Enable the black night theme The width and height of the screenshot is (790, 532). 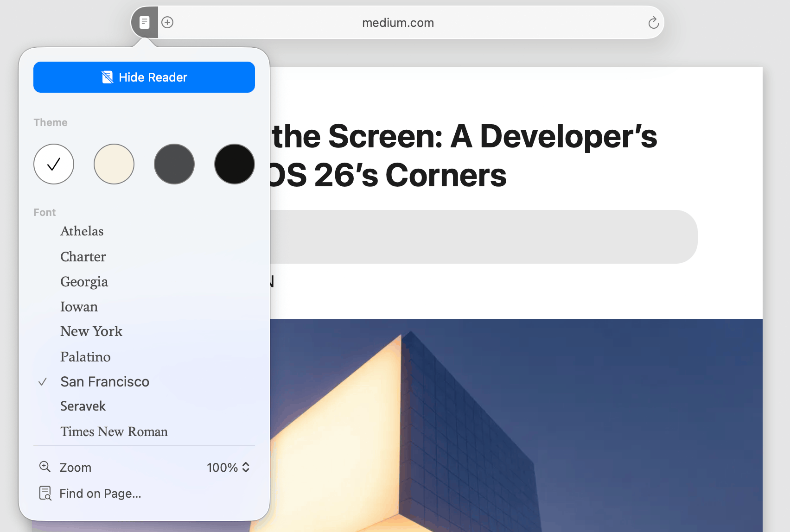pos(235,164)
